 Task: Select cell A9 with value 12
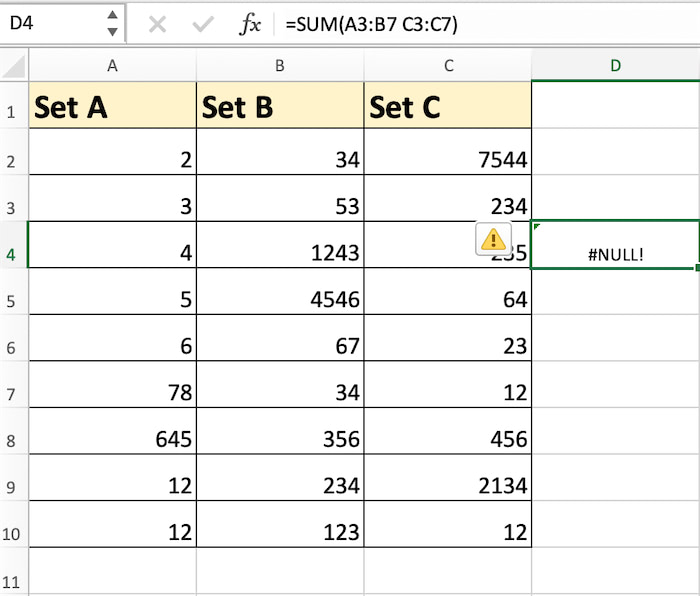pyautogui.click(x=113, y=478)
